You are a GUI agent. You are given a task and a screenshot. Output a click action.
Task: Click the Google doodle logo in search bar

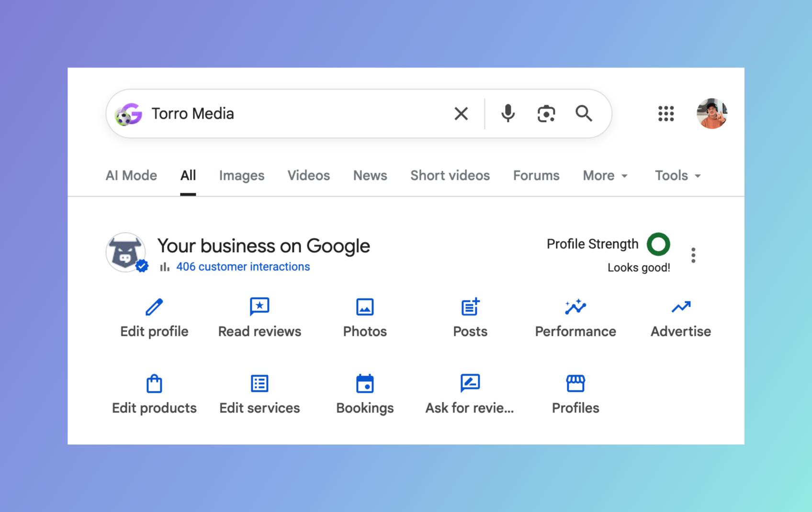click(128, 114)
